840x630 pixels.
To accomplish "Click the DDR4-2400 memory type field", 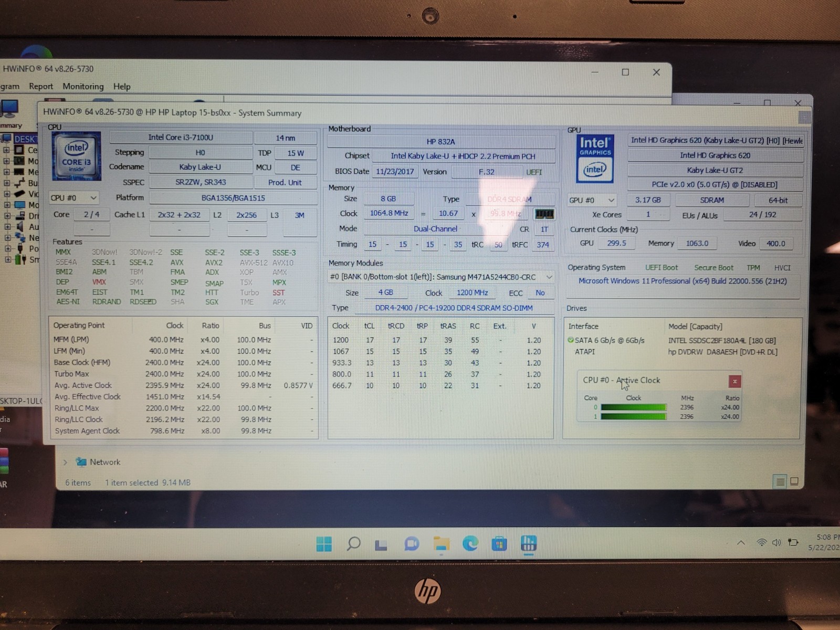I will (x=454, y=308).
